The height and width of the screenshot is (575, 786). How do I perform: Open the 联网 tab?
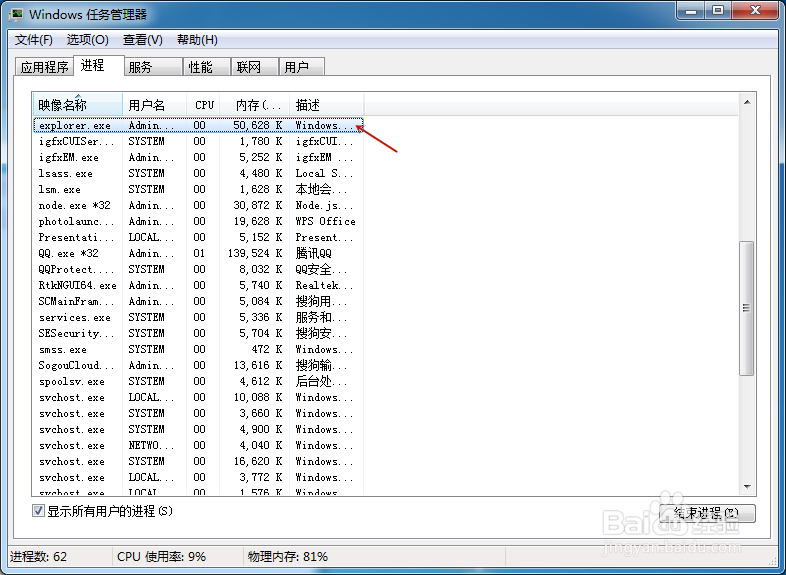pos(254,67)
